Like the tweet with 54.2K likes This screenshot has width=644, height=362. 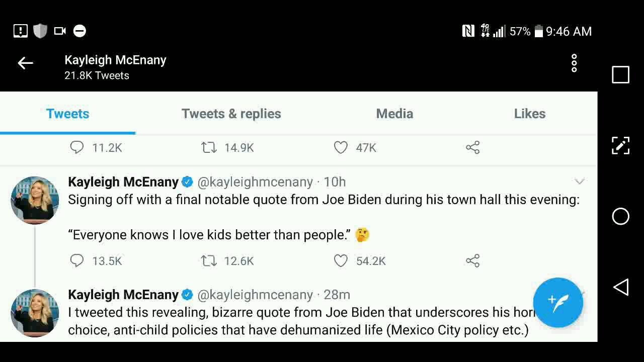(x=341, y=260)
